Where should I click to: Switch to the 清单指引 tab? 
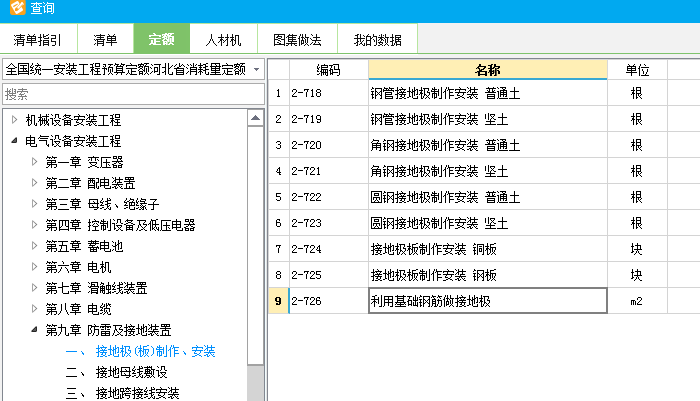(x=38, y=40)
